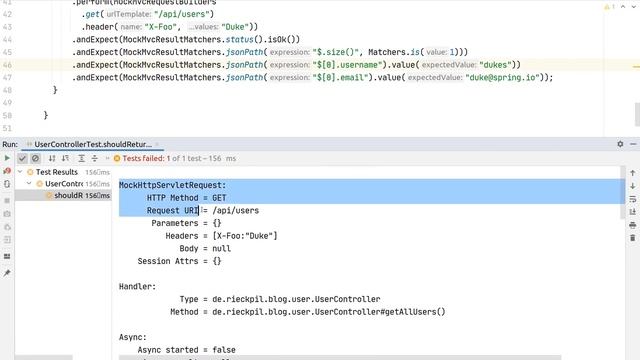Screen dimensions: 640x360
Task: Collapse the Test Results tree node
Action: coord(20,172)
